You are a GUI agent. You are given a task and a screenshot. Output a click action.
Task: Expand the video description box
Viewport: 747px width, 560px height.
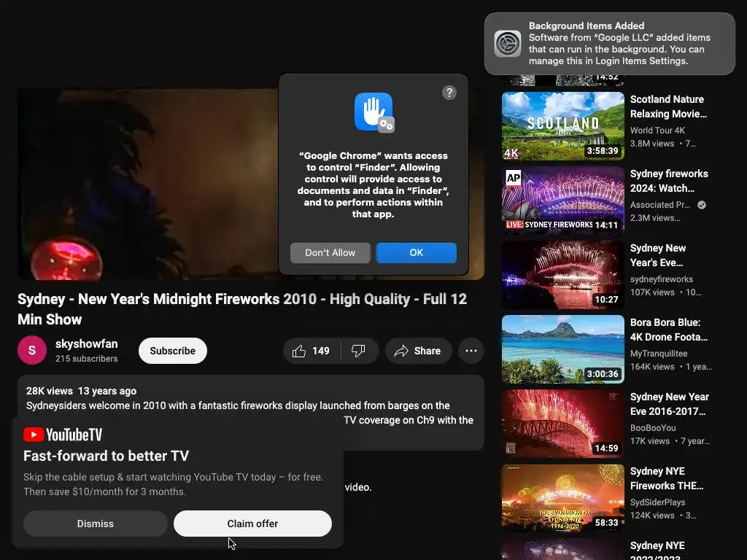pos(251,413)
